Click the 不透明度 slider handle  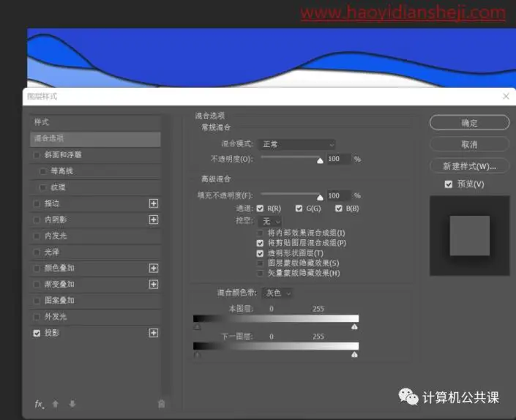click(320, 161)
